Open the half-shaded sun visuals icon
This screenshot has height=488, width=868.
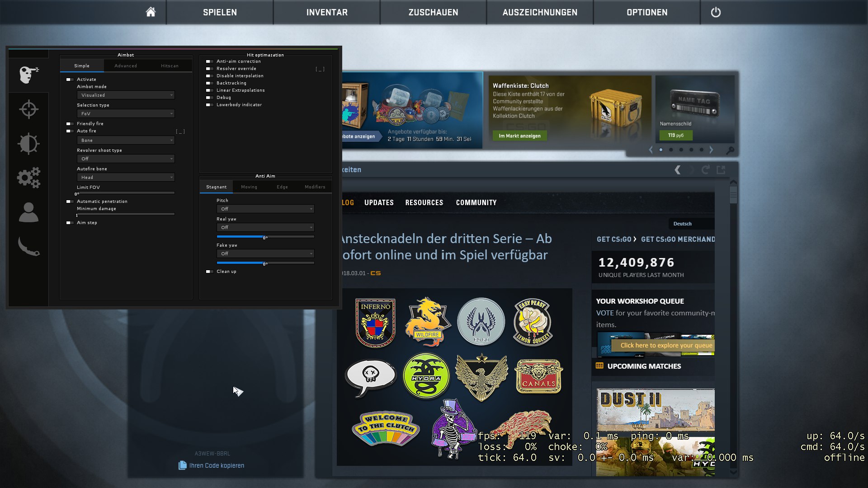point(28,144)
